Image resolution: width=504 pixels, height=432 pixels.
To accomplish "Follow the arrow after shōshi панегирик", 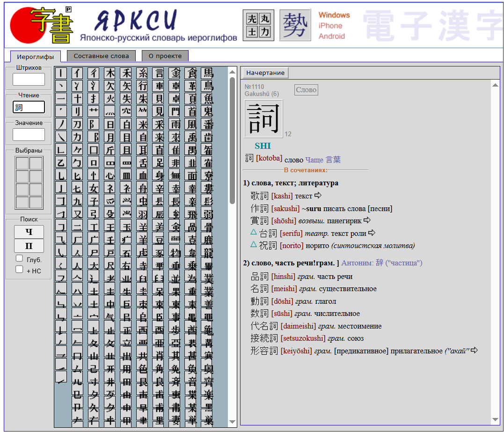I will (x=367, y=220).
